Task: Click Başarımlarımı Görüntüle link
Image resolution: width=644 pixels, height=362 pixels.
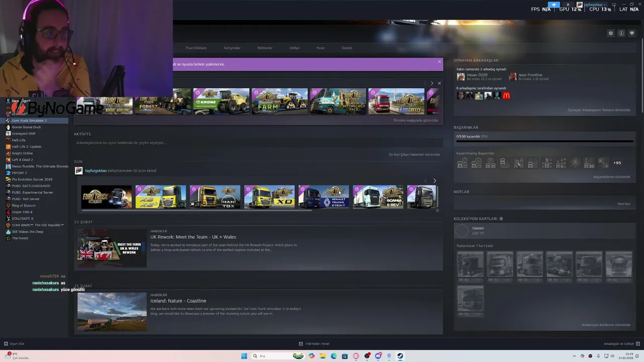Action: click(x=612, y=177)
